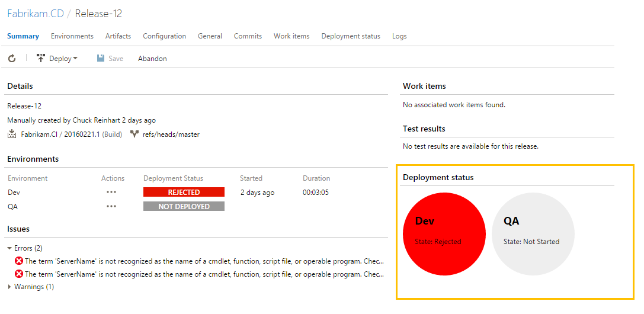Switch to the Environments tab
644x314 pixels.
click(x=72, y=36)
